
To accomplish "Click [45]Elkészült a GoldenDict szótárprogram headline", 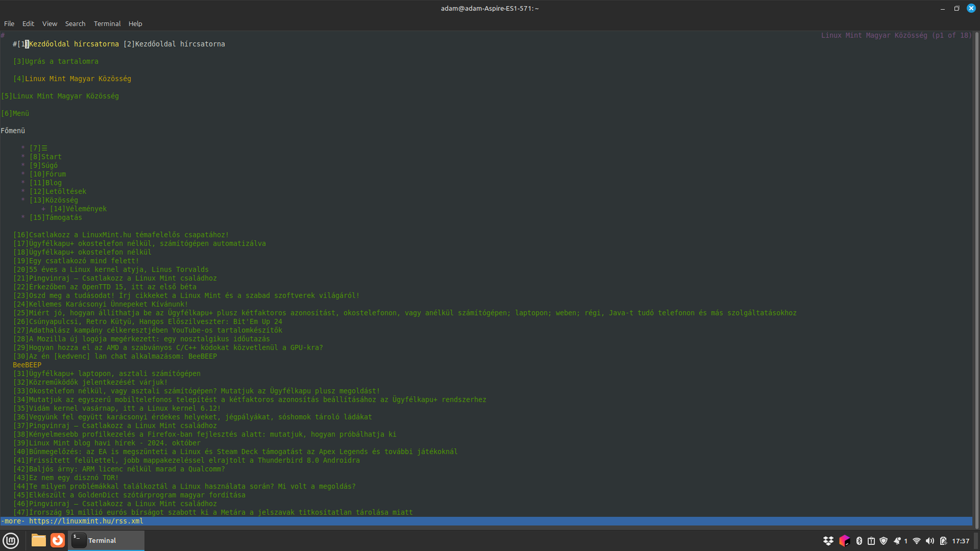I will click(129, 495).
